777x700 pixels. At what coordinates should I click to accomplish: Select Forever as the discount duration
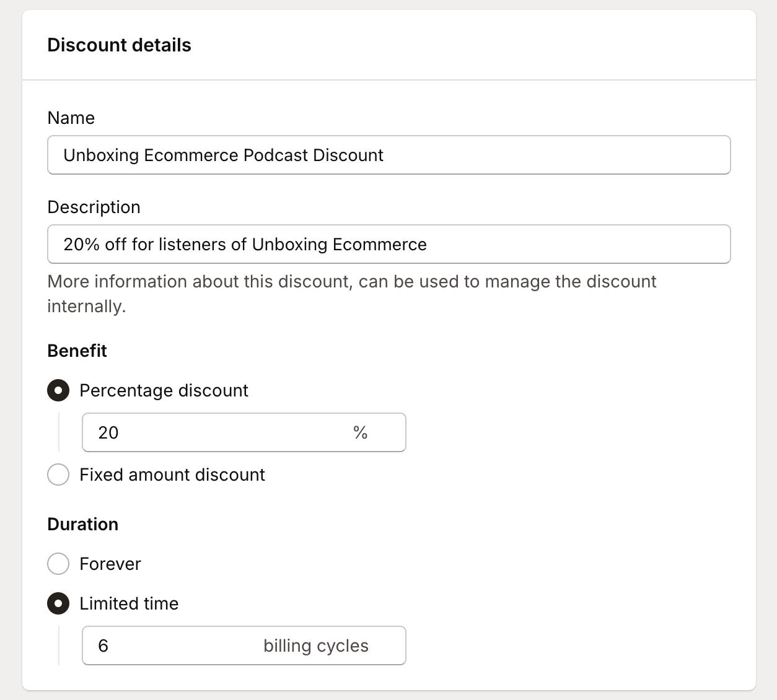[58, 564]
